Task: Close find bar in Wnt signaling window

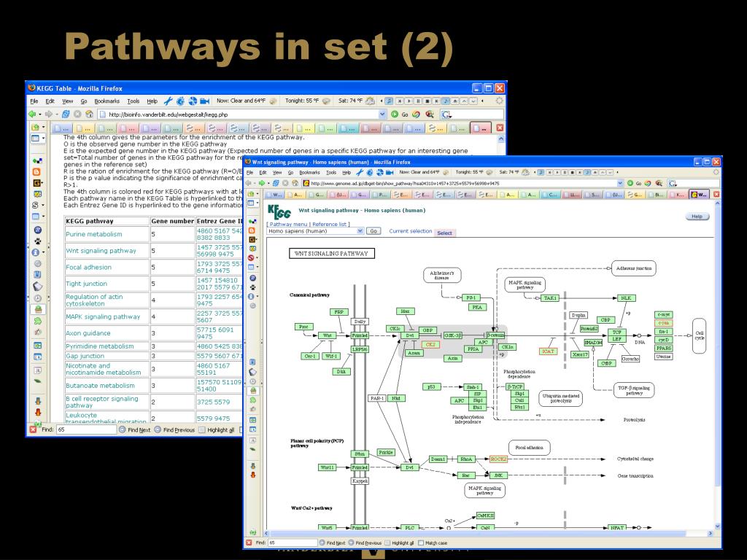Action: click(249, 542)
